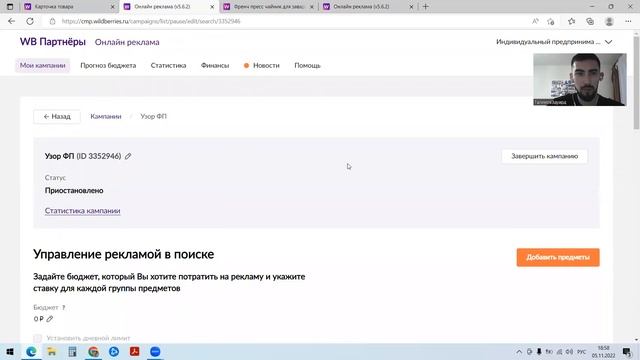Open File Explorer from the taskbar
This screenshot has height=360, width=640.
tap(51, 351)
